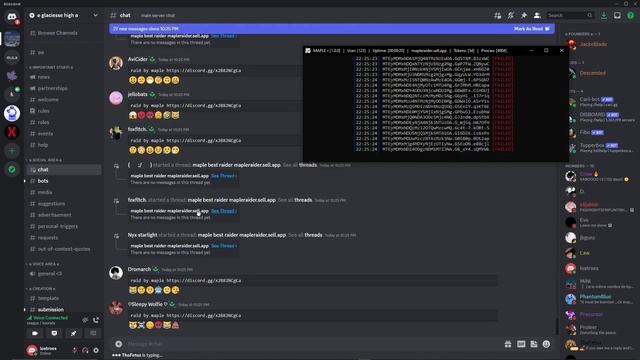Open the gift icon in message bar
Viewport: 640px width, 360px height.
click(x=508, y=344)
